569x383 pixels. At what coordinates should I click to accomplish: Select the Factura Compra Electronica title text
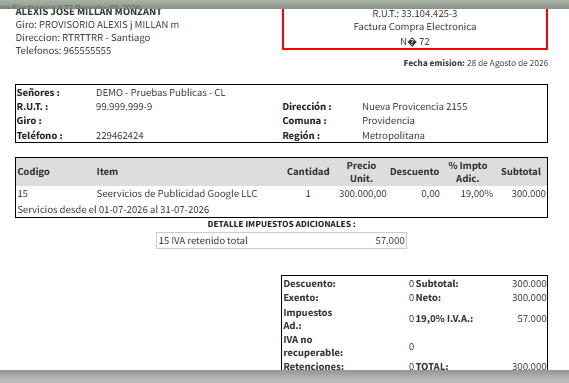[x=415, y=27]
